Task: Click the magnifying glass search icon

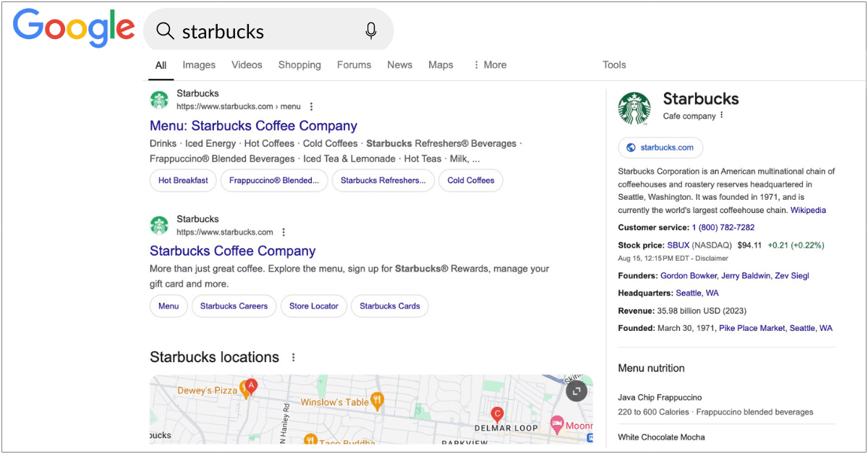Action: [x=166, y=30]
